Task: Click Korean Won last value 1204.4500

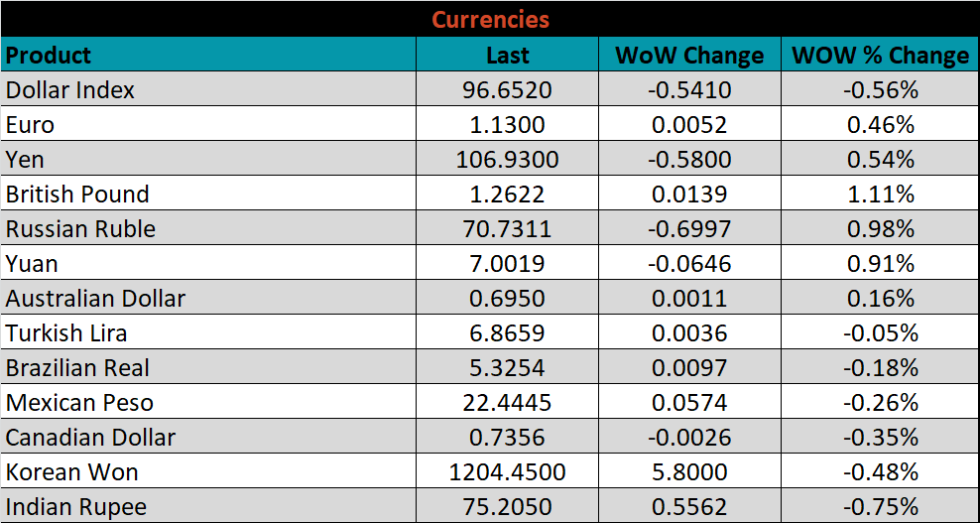Action: click(x=507, y=472)
